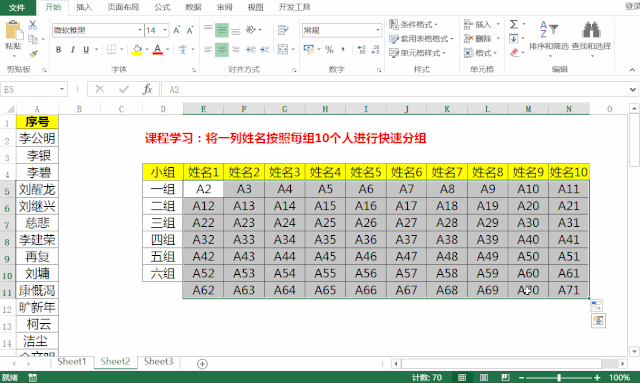
Task: Switch to the 页面布局 tab
Action: coord(123,7)
